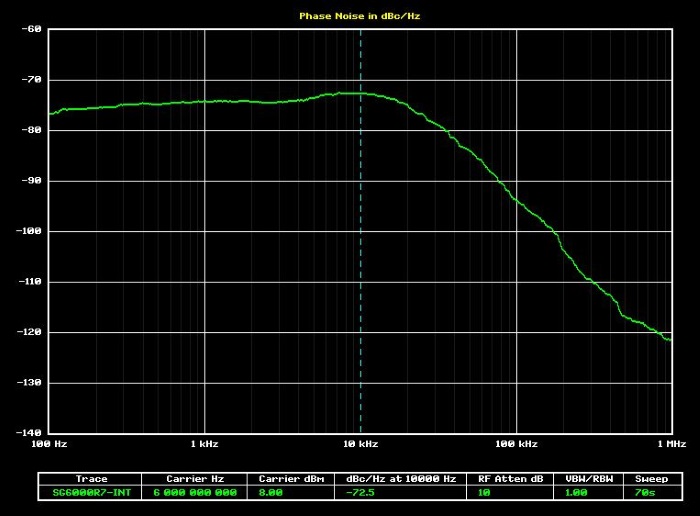
Task: Click the 6 000 000 000 carrier frequency value
Action: coord(193,492)
